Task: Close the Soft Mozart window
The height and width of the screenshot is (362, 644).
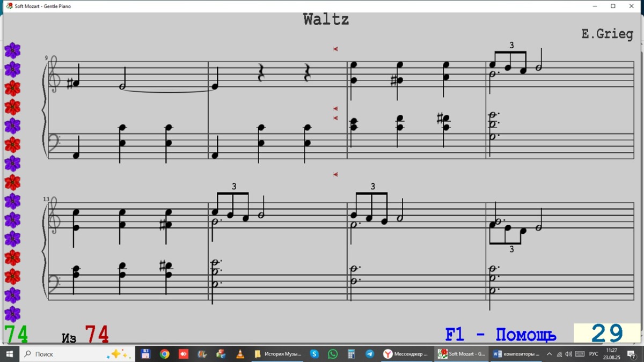Action: pyautogui.click(x=632, y=6)
